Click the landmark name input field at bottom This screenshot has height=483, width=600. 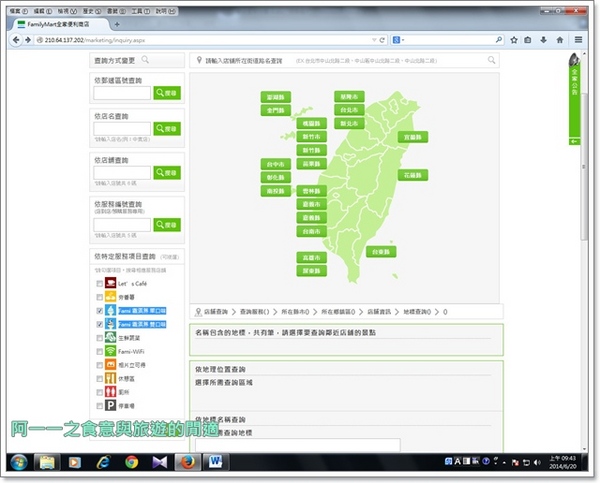point(298,445)
